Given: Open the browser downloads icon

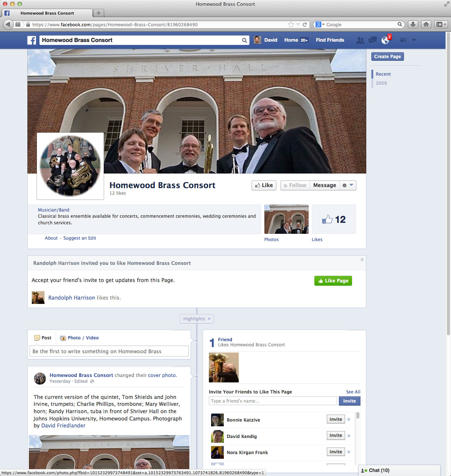Looking at the screenshot, I should 413,24.
